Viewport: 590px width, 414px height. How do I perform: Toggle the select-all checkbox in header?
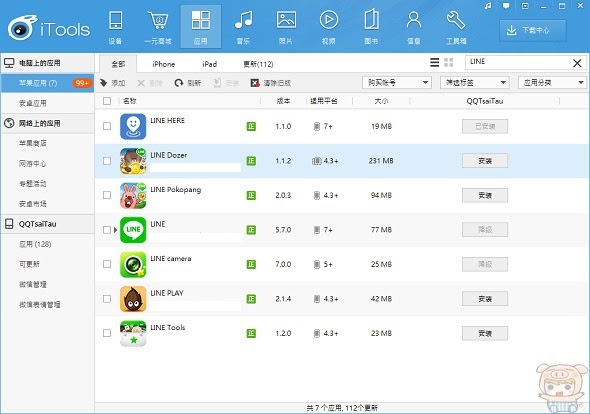107,101
